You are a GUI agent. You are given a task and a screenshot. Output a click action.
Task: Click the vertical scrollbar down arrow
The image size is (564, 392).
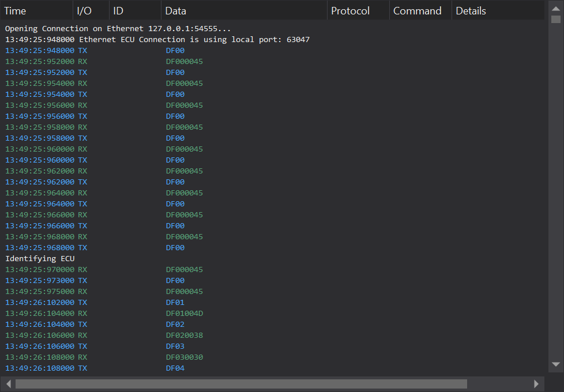555,364
